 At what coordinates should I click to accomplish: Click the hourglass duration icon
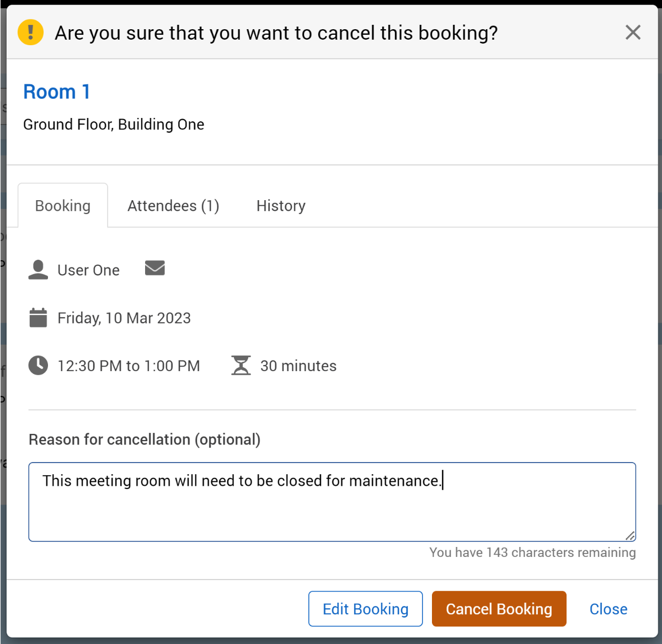[x=241, y=366]
